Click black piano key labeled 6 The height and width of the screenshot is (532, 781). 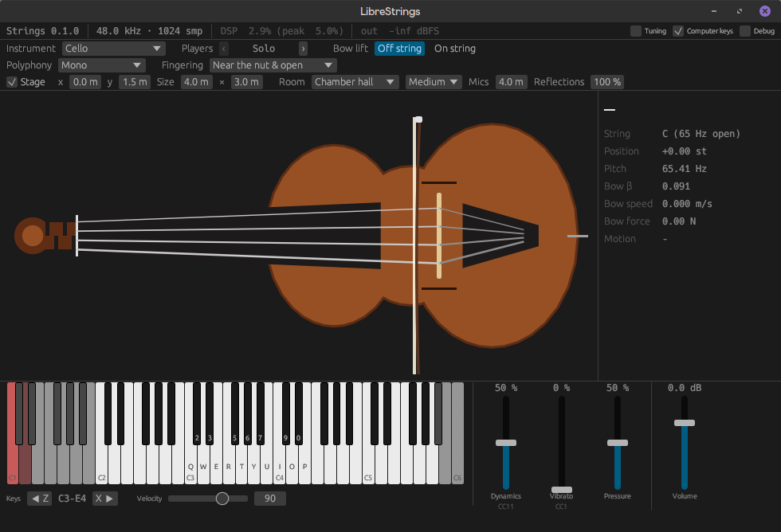point(248,413)
